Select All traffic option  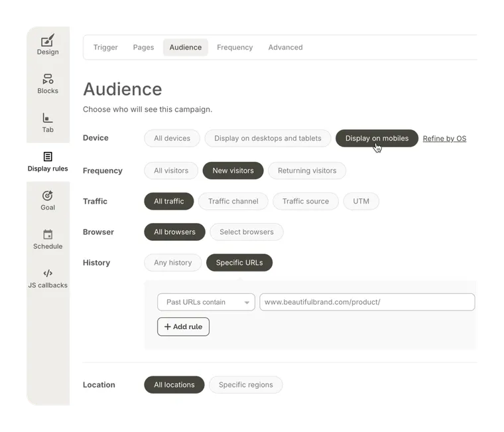point(168,201)
